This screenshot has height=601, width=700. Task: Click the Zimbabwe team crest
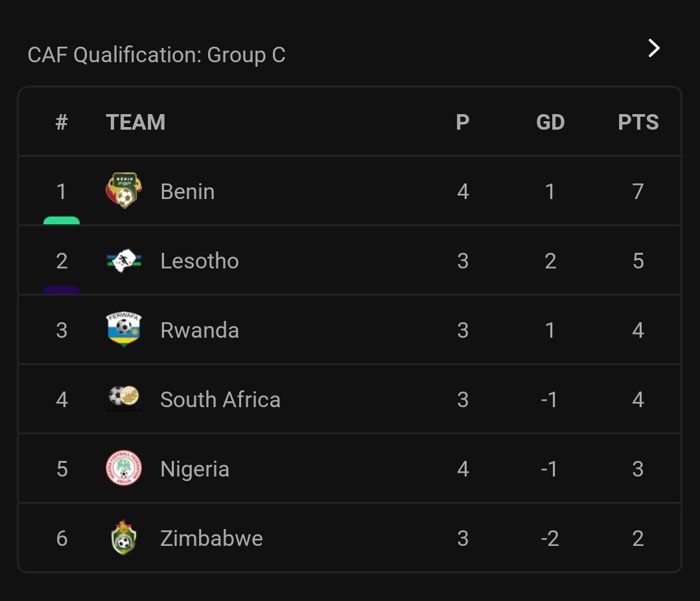[123, 538]
